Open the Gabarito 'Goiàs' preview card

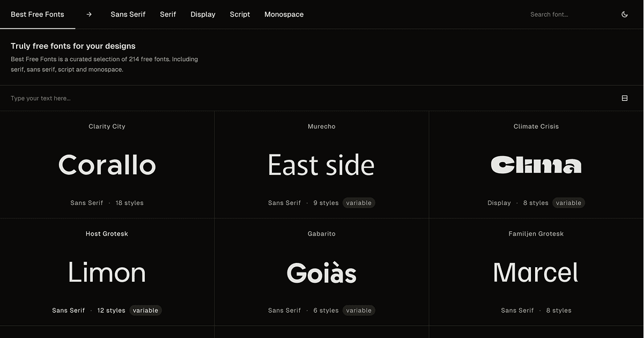pos(322,272)
